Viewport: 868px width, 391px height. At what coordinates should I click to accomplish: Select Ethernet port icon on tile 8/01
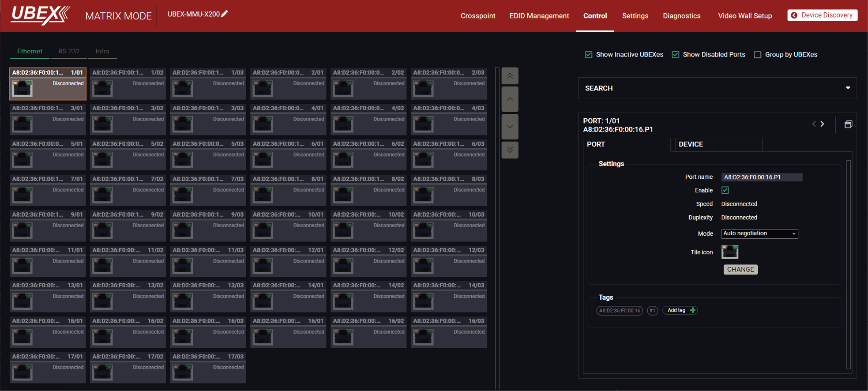[x=263, y=195]
